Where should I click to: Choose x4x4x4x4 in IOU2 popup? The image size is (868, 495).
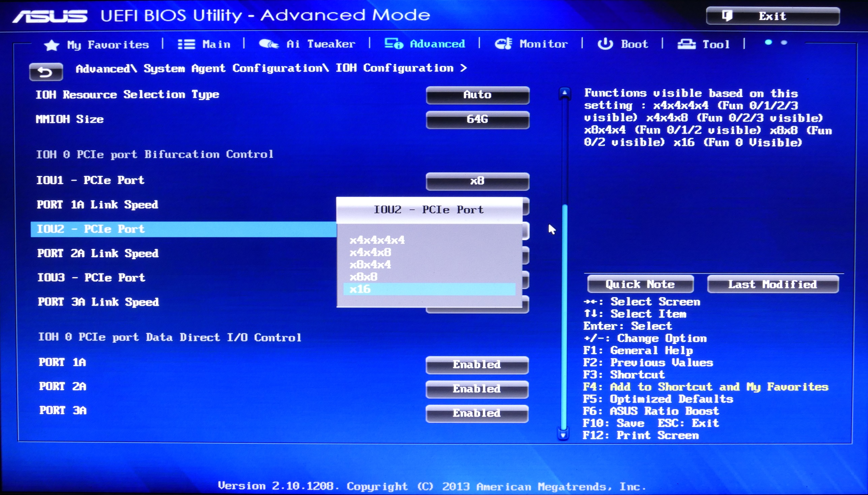[429, 240]
